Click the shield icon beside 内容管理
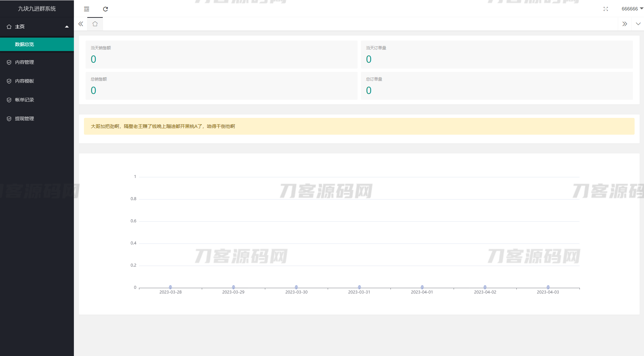This screenshot has height=356, width=644. (x=9, y=62)
